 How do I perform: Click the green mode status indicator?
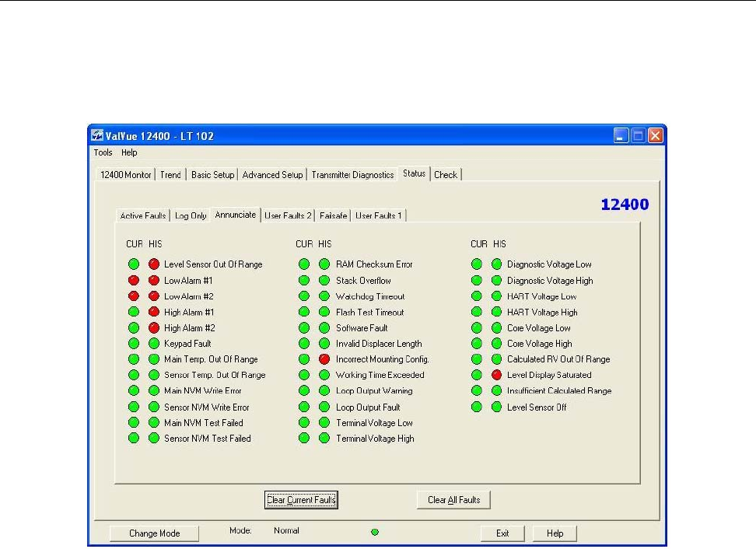pyautogui.click(x=375, y=532)
